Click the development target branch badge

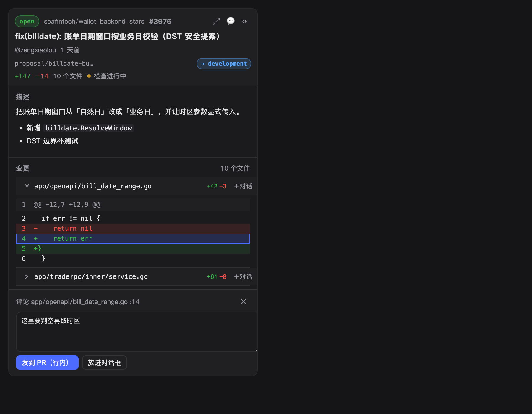coord(224,64)
